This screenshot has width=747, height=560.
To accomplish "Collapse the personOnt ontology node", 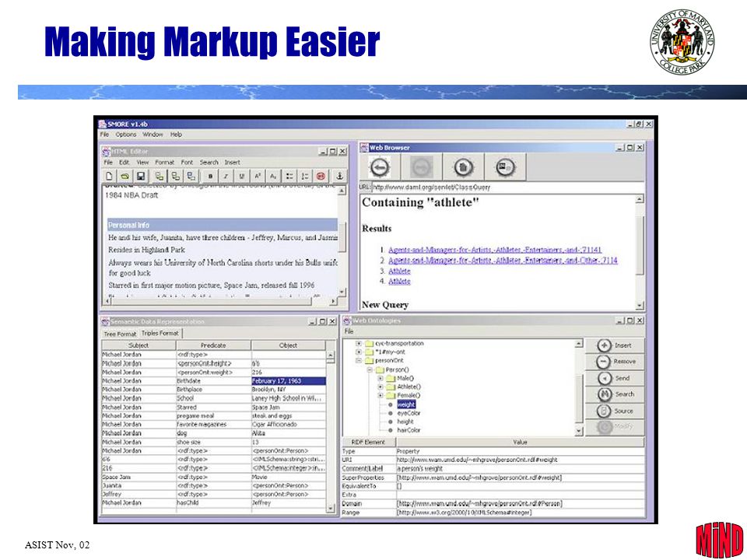I will pyautogui.click(x=359, y=360).
